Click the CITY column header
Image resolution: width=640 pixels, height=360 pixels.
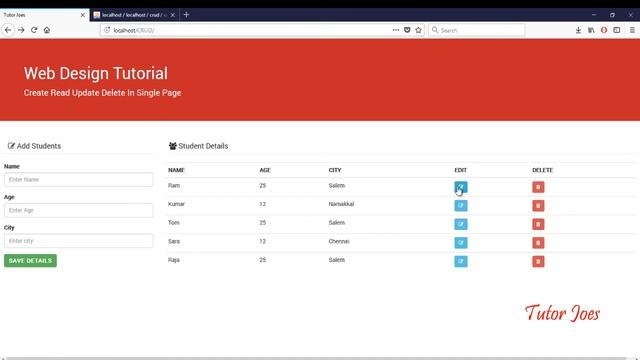pos(335,170)
